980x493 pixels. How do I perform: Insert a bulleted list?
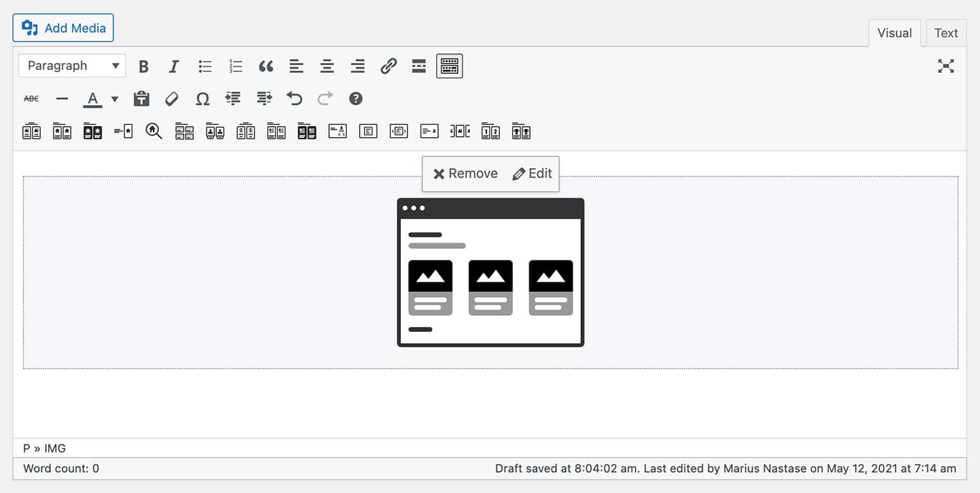[x=205, y=67]
